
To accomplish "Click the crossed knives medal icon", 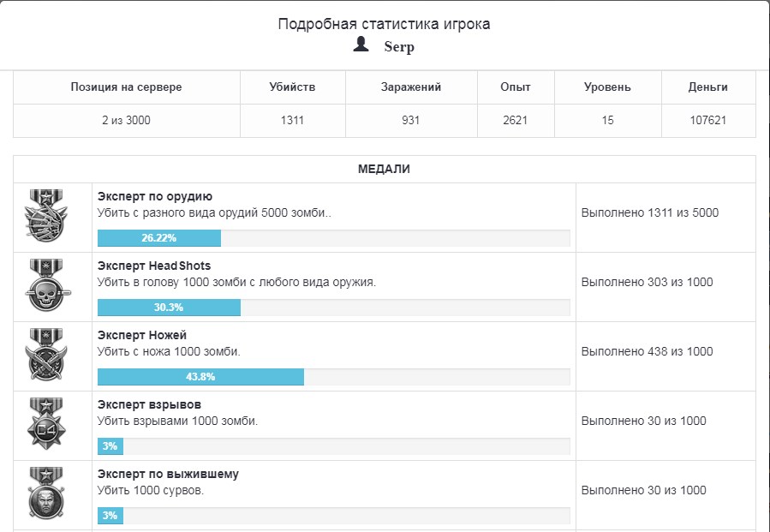I will click(x=46, y=355).
